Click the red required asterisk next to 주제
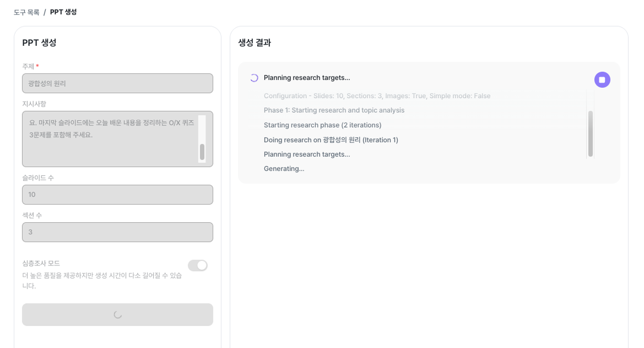This screenshot has width=644, height=348. point(37,67)
